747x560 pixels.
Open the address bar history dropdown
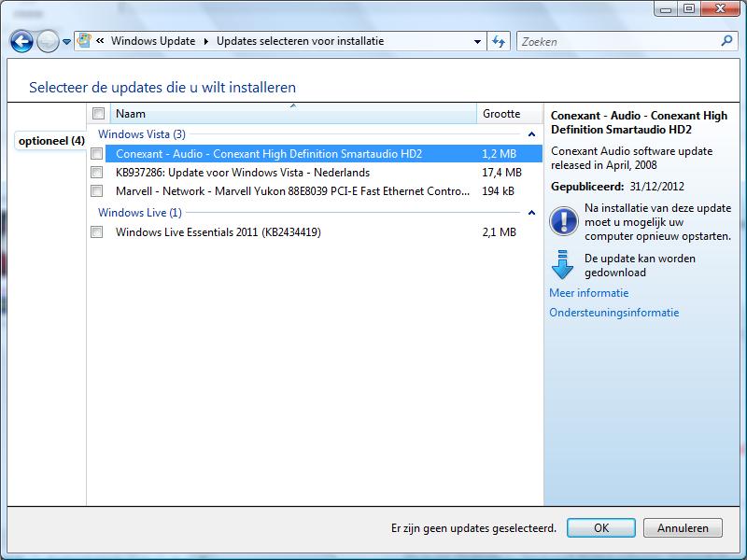click(x=477, y=41)
